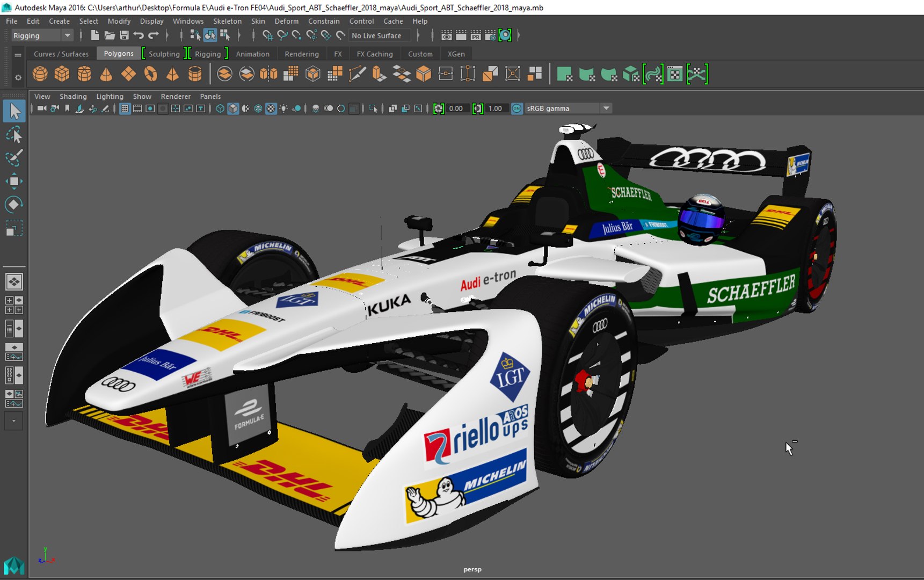Open the Deform menu

(286, 21)
